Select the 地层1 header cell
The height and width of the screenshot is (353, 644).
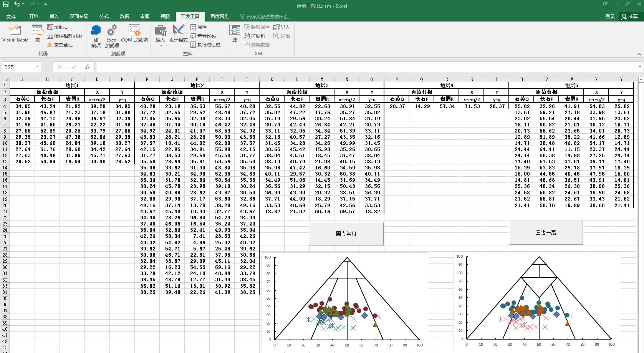point(72,85)
